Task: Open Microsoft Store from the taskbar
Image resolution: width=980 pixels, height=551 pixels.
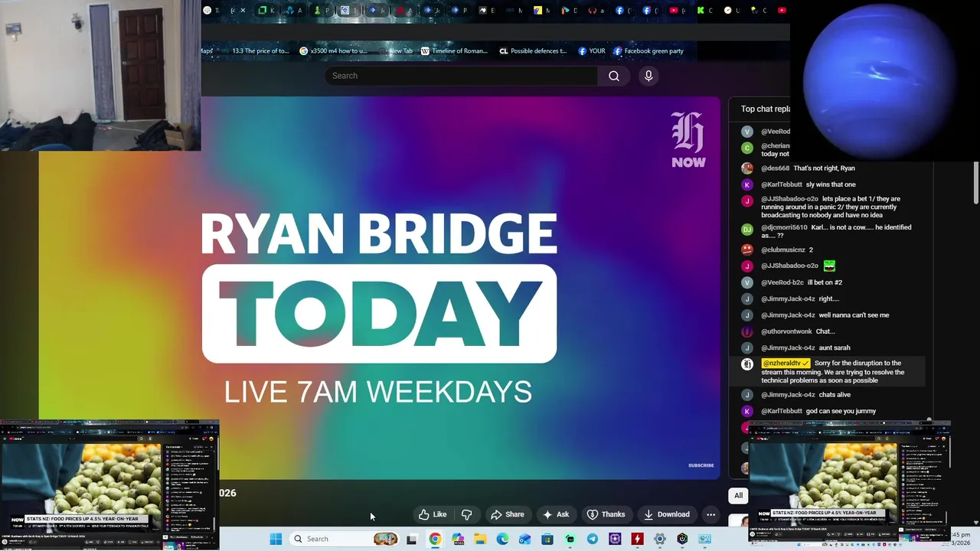Action: 547,539
